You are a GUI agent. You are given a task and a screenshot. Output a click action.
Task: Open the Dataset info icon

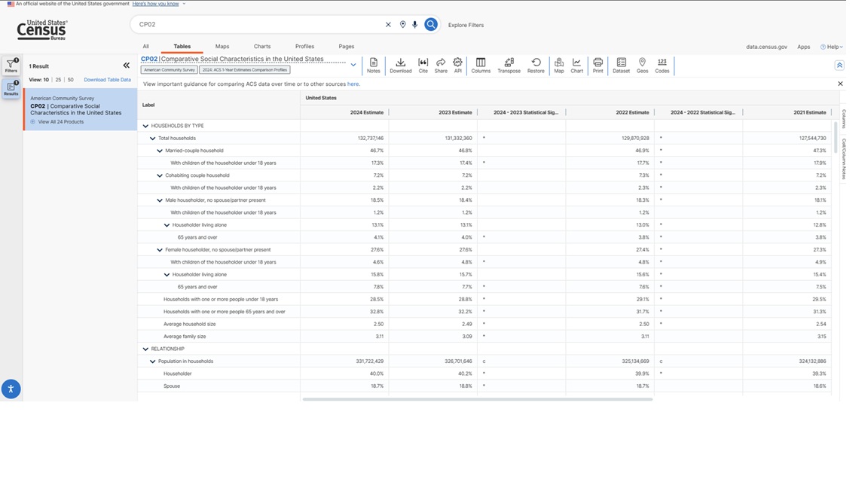tap(621, 66)
